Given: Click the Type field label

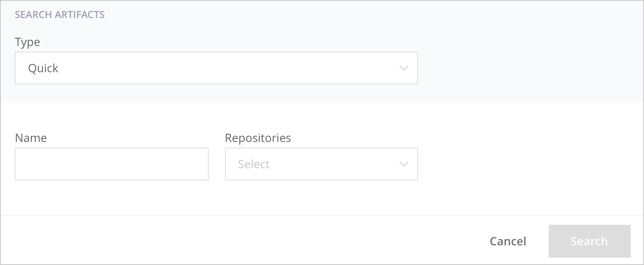Looking at the screenshot, I should (27, 42).
